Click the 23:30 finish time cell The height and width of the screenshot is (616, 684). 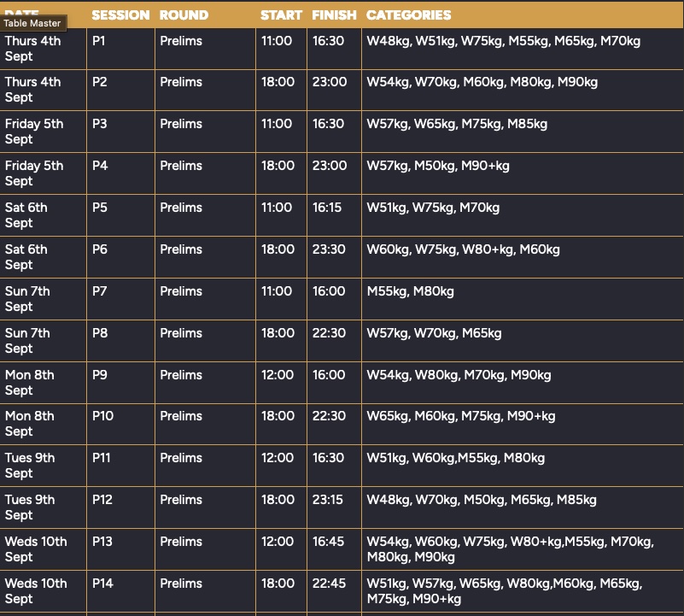tap(330, 249)
